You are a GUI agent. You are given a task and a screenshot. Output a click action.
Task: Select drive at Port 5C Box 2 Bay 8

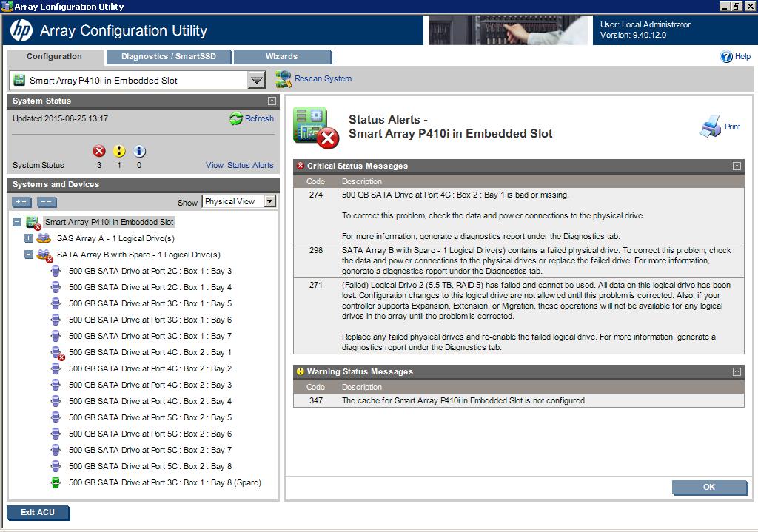tap(150, 466)
